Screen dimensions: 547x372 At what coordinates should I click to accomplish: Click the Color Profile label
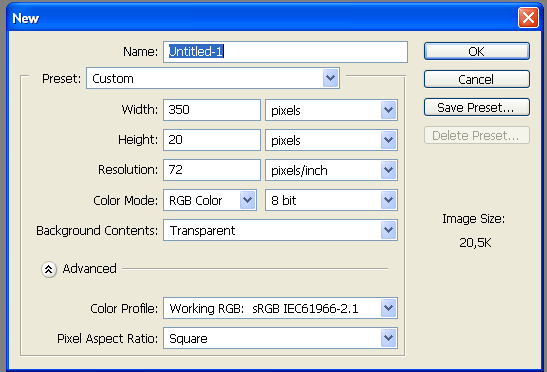pos(124,309)
